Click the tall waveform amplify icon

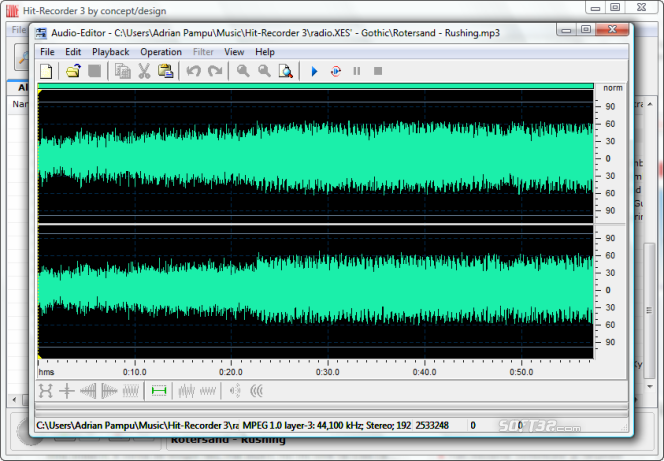coord(187,391)
